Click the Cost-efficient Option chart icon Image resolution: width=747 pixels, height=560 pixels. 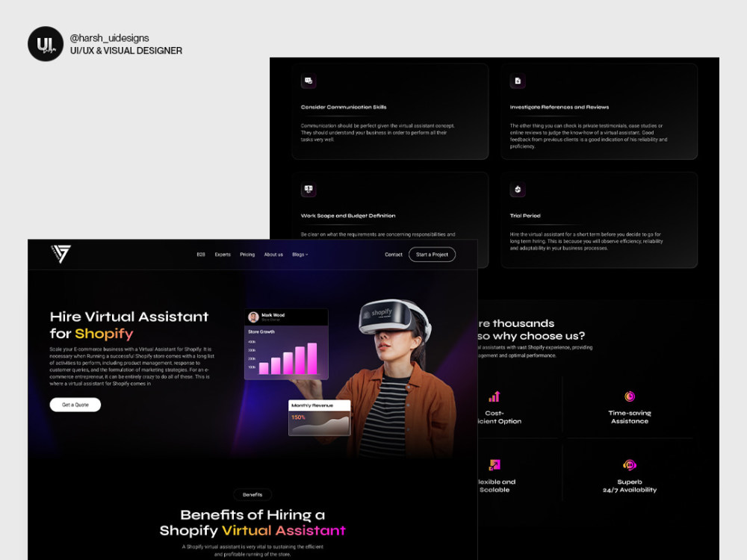click(x=494, y=396)
